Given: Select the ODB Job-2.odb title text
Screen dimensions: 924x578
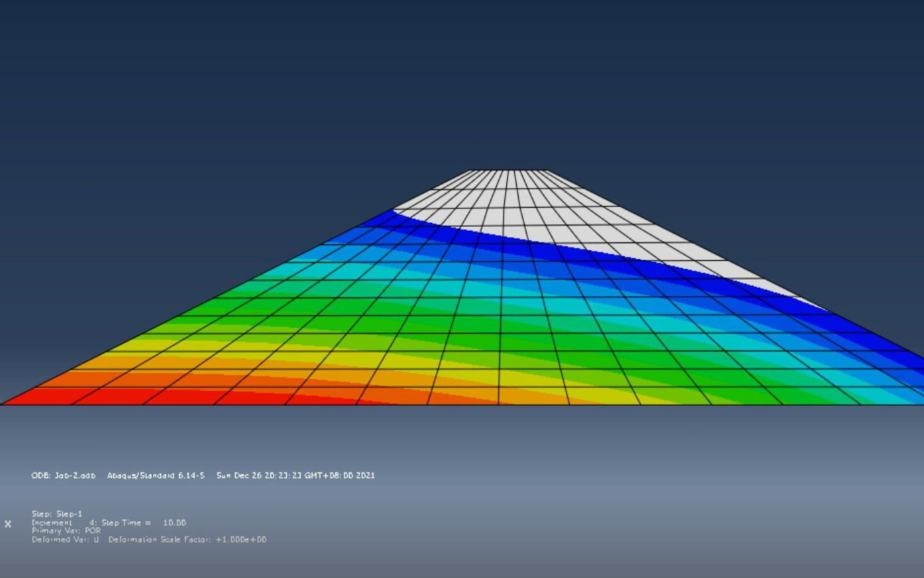Looking at the screenshot, I should click(x=64, y=475).
